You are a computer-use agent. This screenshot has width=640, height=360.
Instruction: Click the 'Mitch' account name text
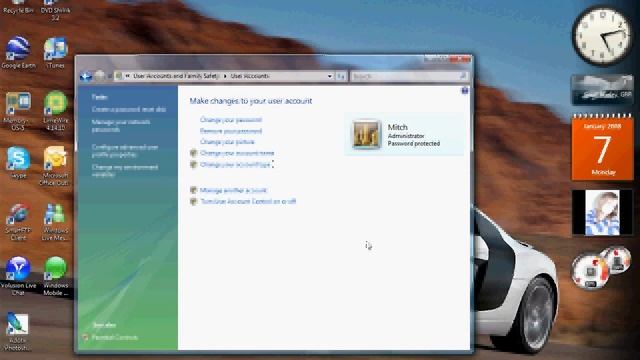(398, 127)
